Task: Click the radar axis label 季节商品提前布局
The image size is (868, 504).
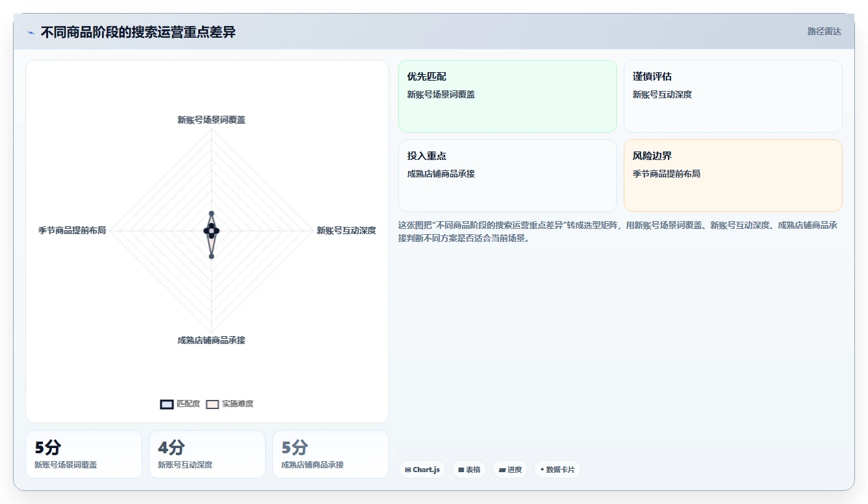Action: click(72, 230)
